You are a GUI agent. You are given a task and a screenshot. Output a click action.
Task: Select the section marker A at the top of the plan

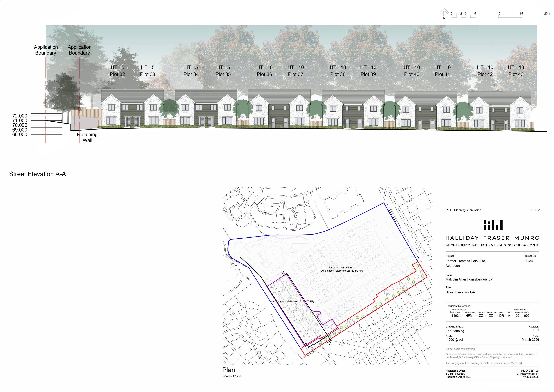tap(283, 273)
